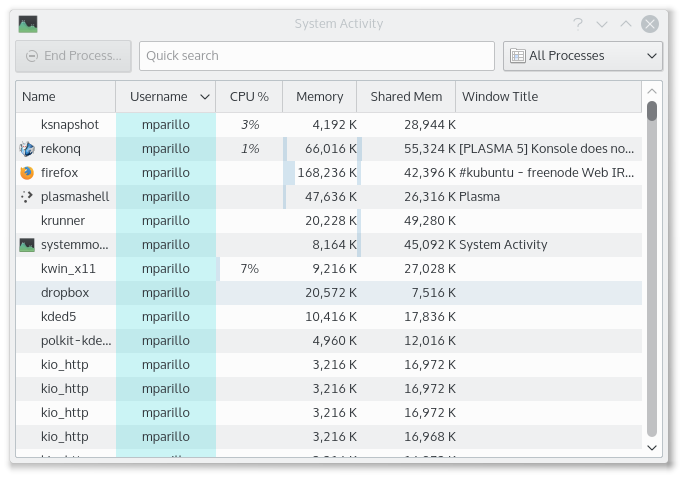Sort by the Shared Mem column header
Image resolution: width=684 pixels, height=479 pixels.
tap(406, 97)
